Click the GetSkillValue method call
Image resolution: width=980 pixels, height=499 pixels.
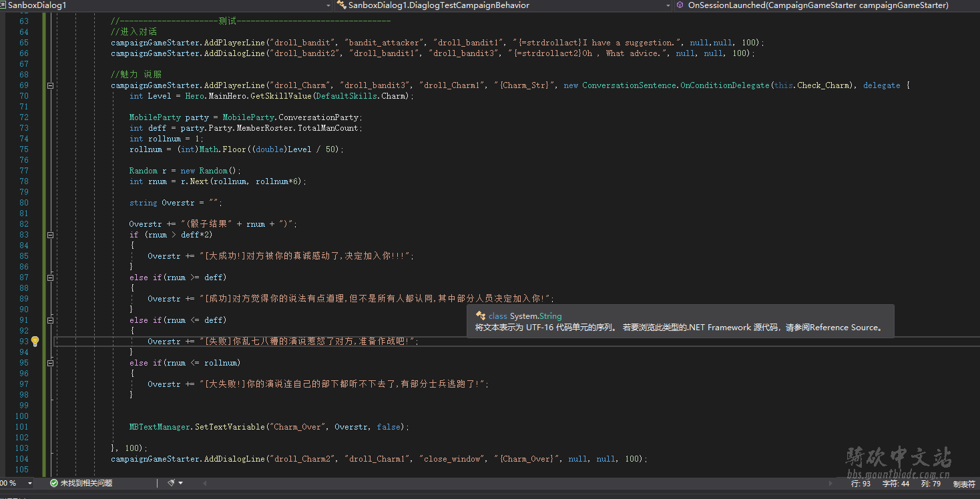click(282, 96)
